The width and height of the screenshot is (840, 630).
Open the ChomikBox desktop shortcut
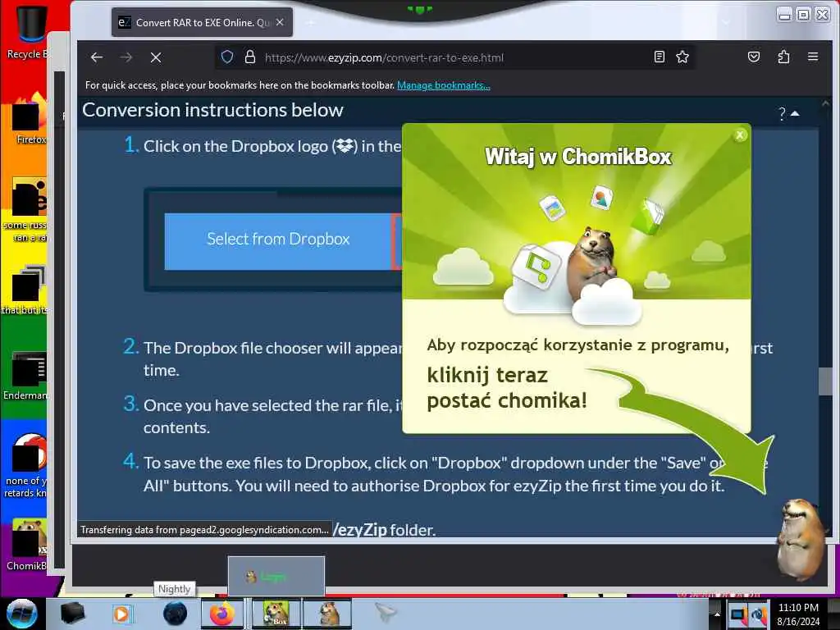pyautogui.click(x=27, y=544)
